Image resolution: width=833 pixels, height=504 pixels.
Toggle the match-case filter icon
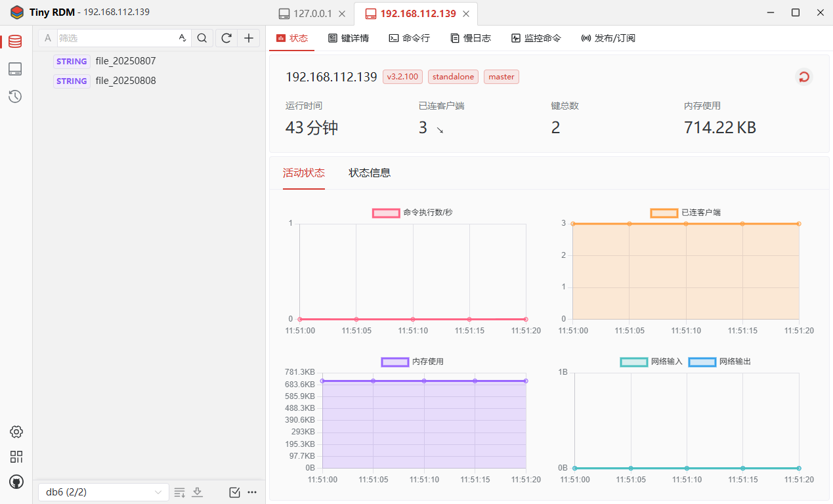(x=182, y=38)
